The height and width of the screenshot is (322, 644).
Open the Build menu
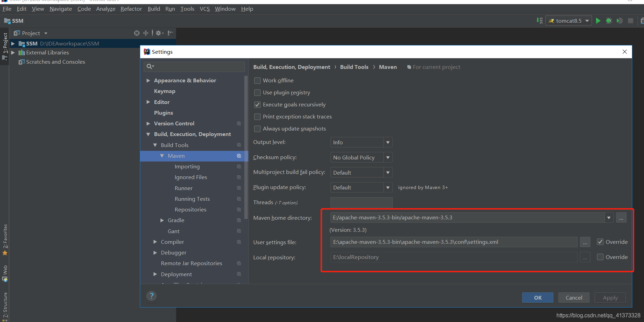coord(154,9)
